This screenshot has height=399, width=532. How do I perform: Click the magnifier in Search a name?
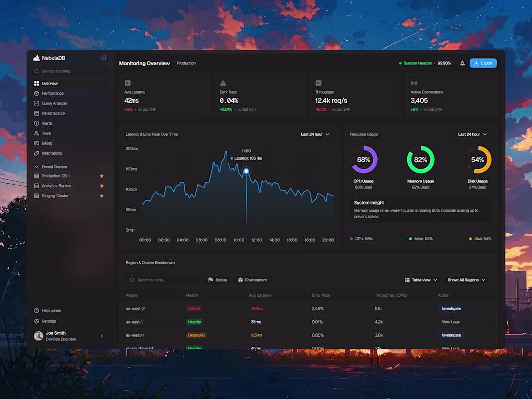(x=133, y=280)
